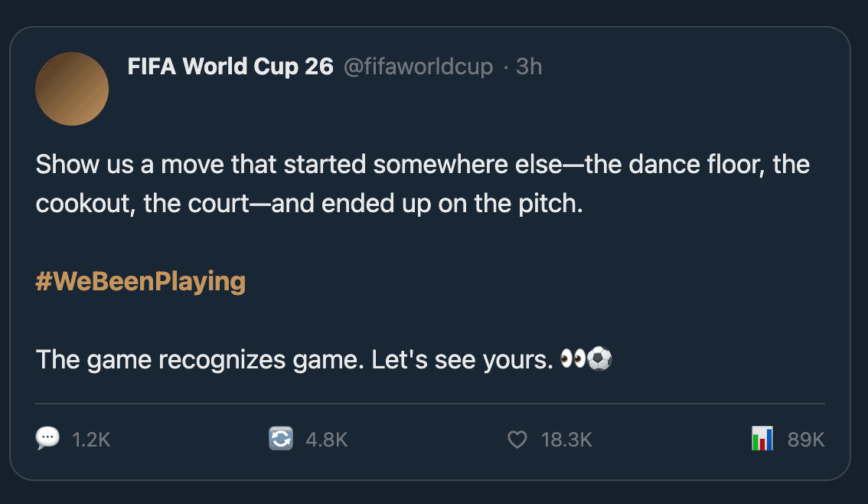Open the FIFA World Cup 26 display name
The height and width of the screenshot is (504, 868).
click(x=230, y=67)
